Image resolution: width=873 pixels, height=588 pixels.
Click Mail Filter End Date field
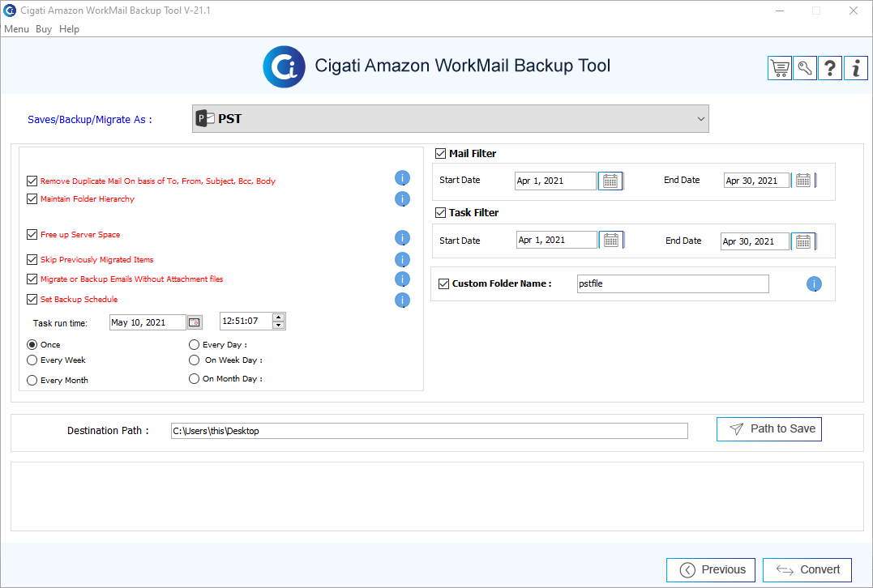click(x=756, y=181)
